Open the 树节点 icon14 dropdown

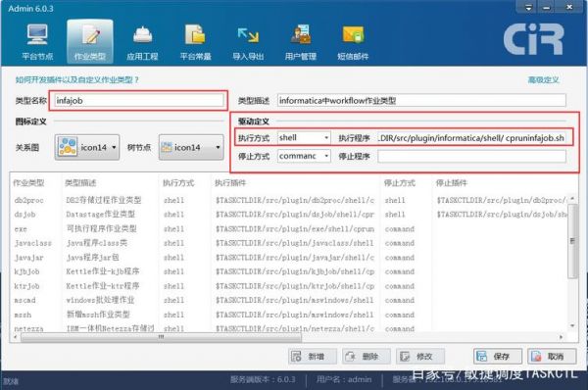191,147
